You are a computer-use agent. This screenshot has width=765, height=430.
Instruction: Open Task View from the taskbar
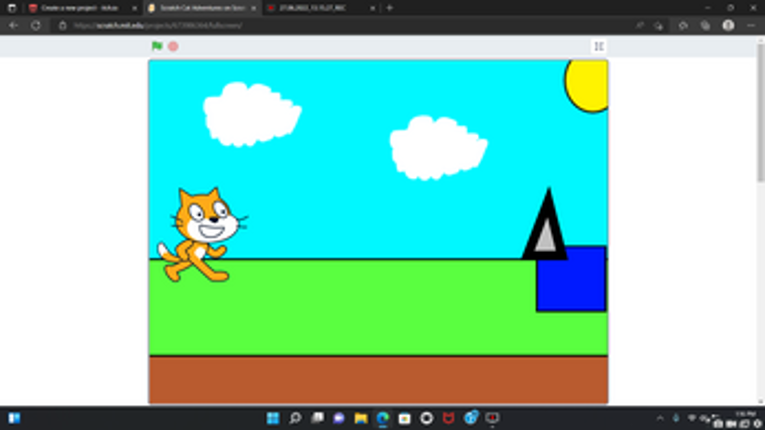point(318,418)
